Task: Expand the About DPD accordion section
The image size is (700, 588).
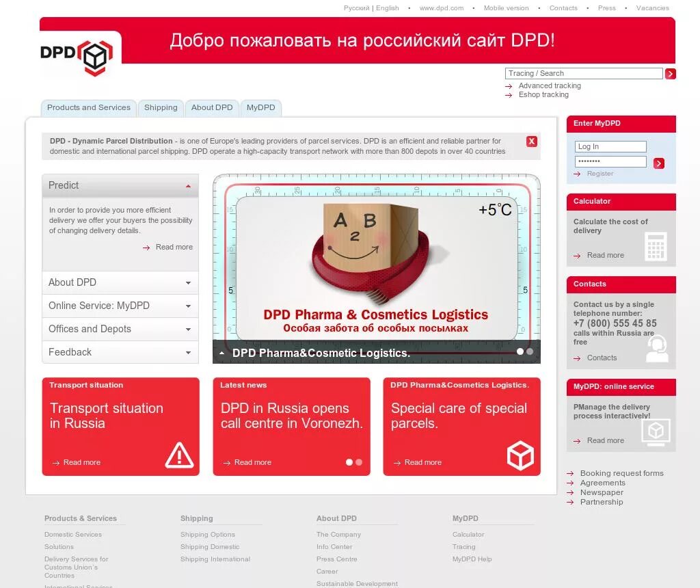Action: click(x=120, y=282)
